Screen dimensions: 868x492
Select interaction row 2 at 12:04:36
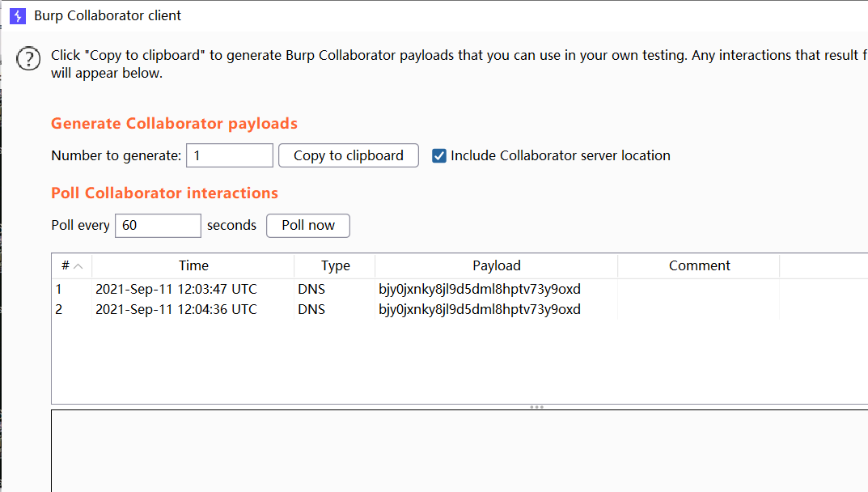[176, 309]
